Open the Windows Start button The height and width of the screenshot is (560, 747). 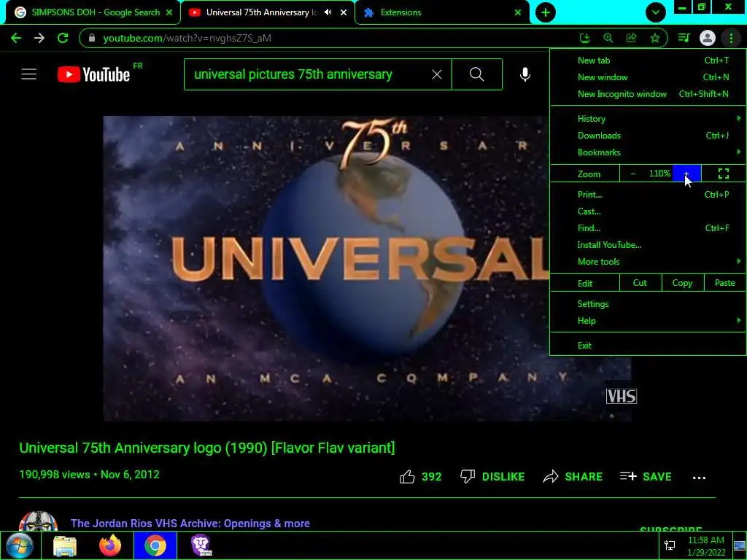click(x=20, y=545)
